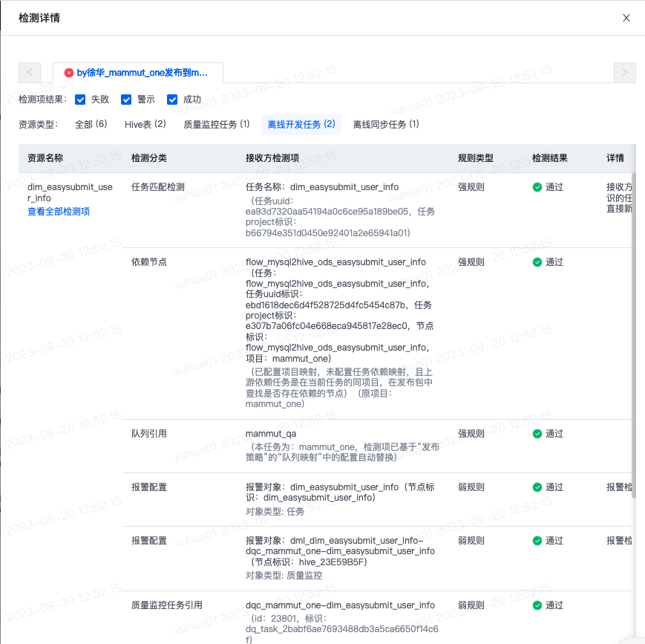The width and height of the screenshot is (645, 644).
Task: Click the mammut_qa queue text
Action: (x=271, y=434)
